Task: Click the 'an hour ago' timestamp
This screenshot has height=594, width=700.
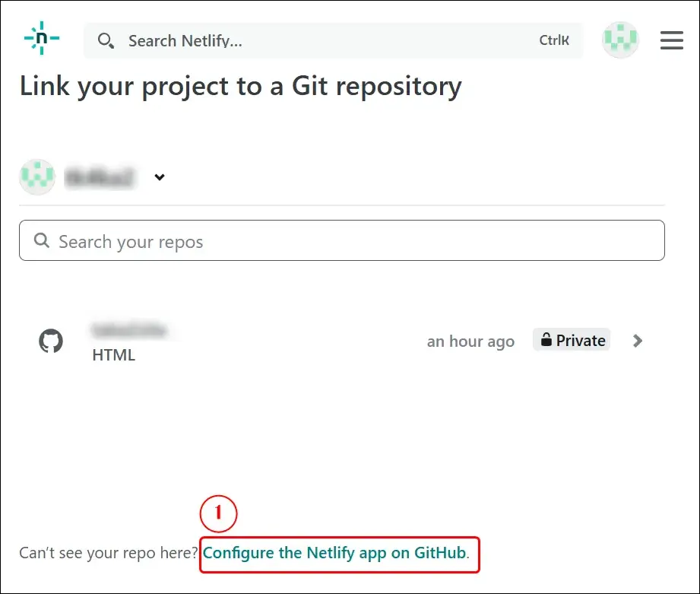Action: (470, 341)
